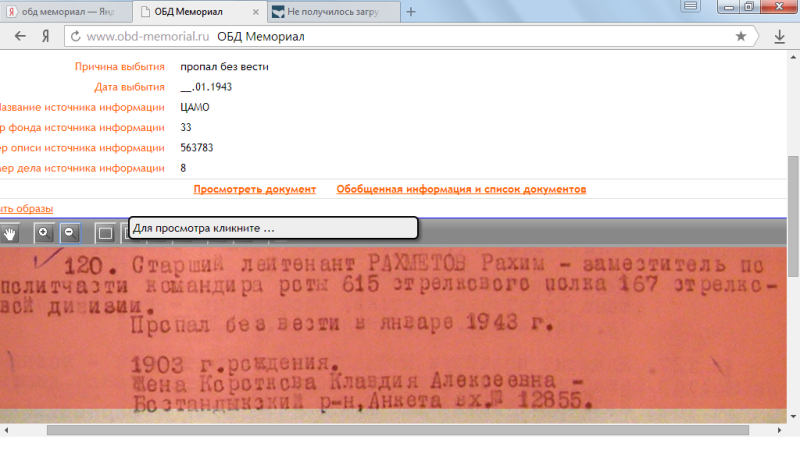Open the browser downloads arrow
The width and height of the screenshot is (800, 468).
pyautogui.click(x=780, y=37)
